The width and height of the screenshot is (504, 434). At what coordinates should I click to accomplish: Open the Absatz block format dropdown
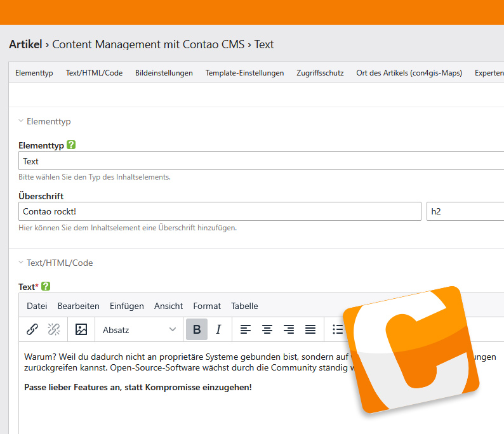click(x=140, y=329)
